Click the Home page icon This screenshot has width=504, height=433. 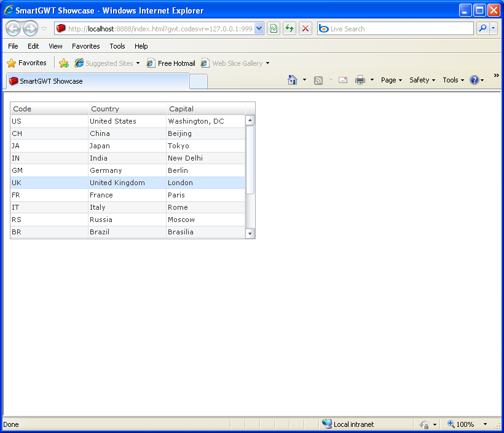pos(293,80)
